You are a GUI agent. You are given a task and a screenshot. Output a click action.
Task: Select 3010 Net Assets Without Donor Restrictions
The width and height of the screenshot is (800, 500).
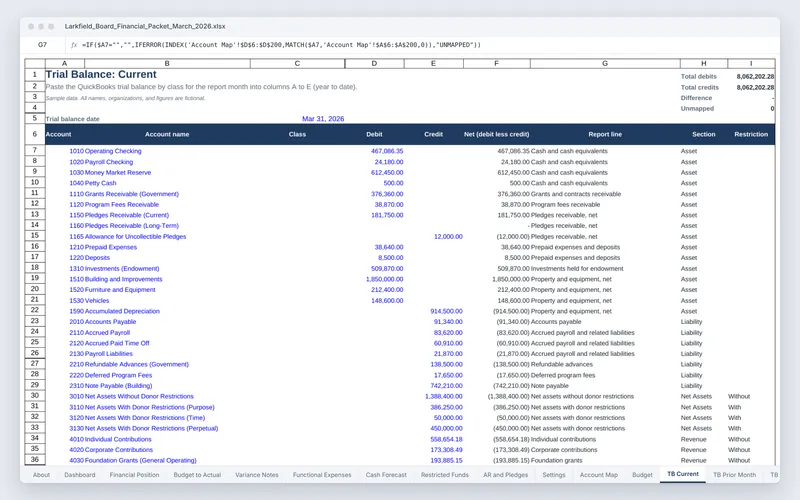(132, 396)
